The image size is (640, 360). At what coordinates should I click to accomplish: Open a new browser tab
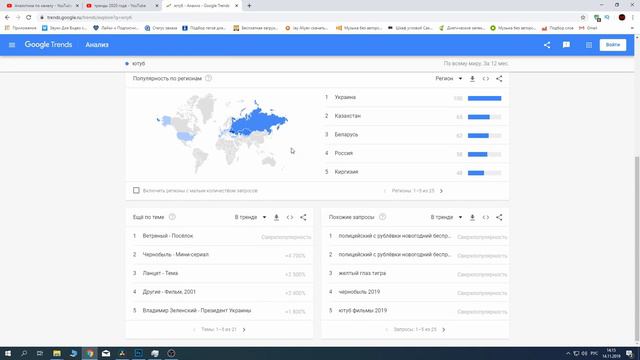(x=249, y=6)
